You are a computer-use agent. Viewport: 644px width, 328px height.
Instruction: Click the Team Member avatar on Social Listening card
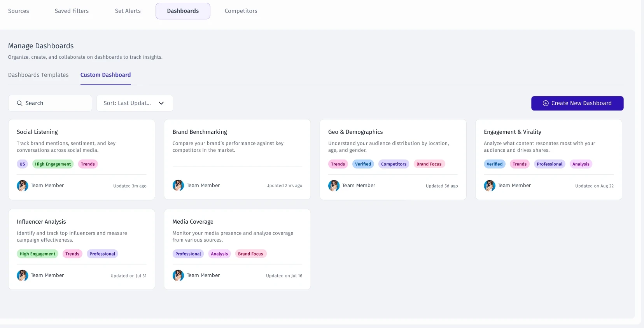[x=23, y=186]
